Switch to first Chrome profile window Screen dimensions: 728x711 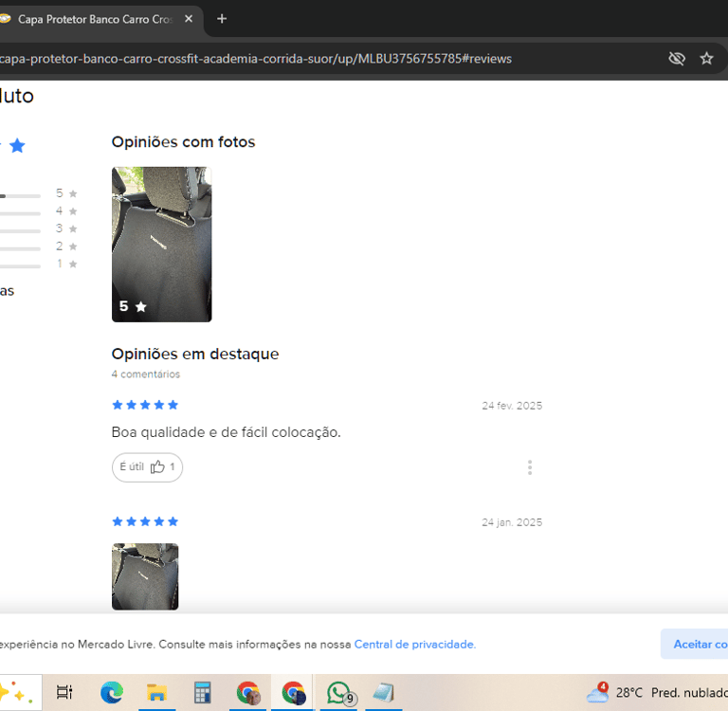point(248,692)
